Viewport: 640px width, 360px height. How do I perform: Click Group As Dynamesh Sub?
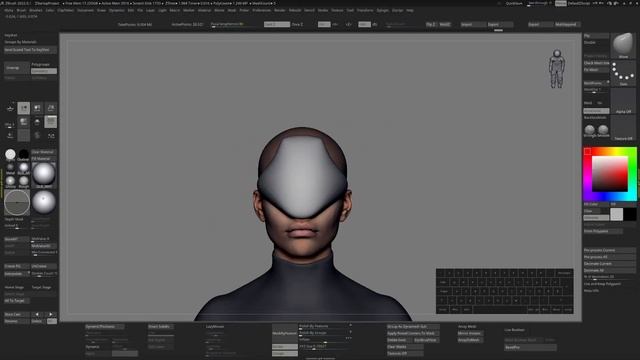pyautogui.click(x=413, y=327)
